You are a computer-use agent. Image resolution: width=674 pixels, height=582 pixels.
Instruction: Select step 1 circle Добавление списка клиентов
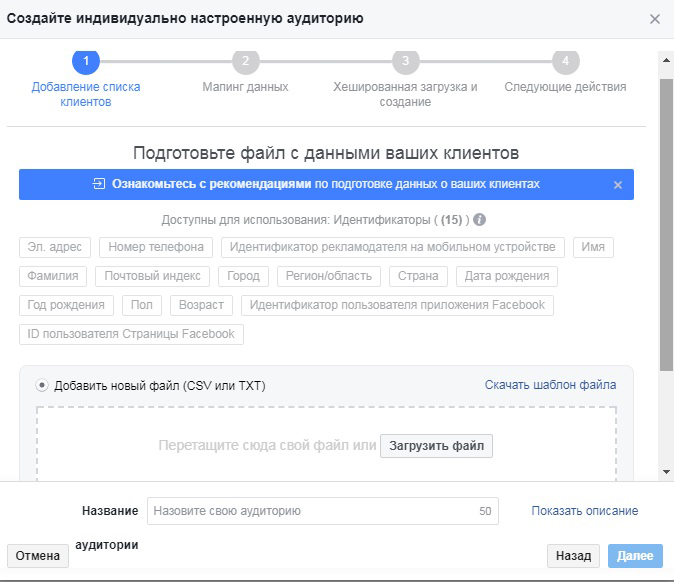pyautogui.click(x=86, y=61)
